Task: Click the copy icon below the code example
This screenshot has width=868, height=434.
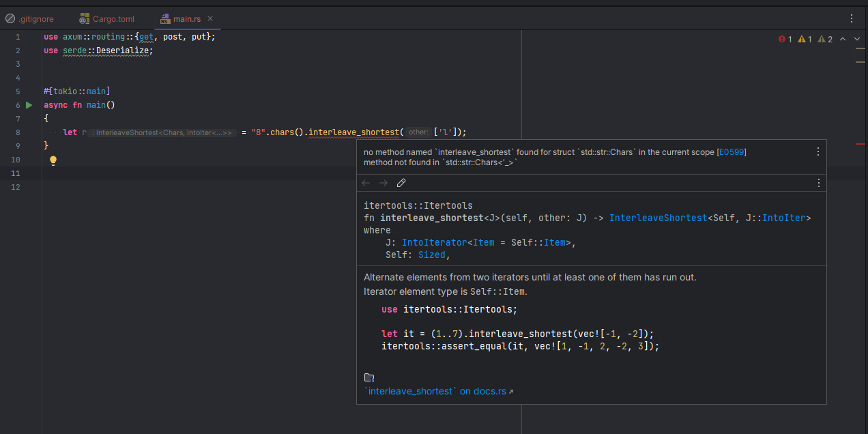Action: pos(368,377)
